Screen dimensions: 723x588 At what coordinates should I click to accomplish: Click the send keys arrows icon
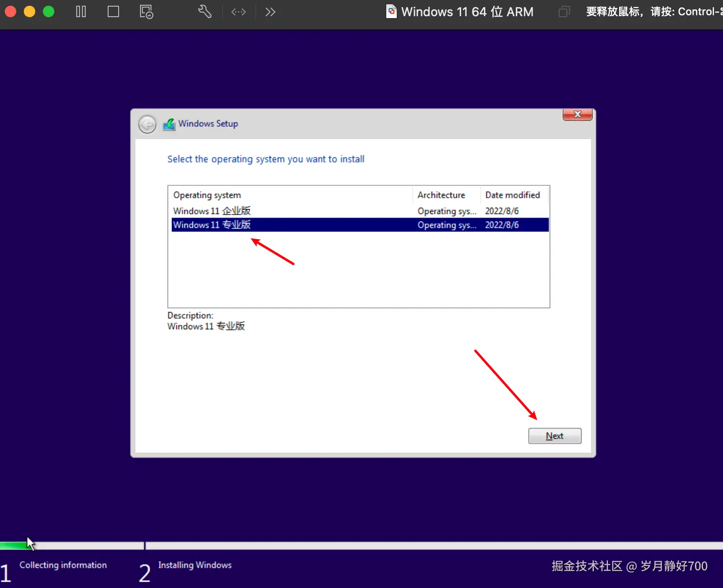[x=239, y=11]
